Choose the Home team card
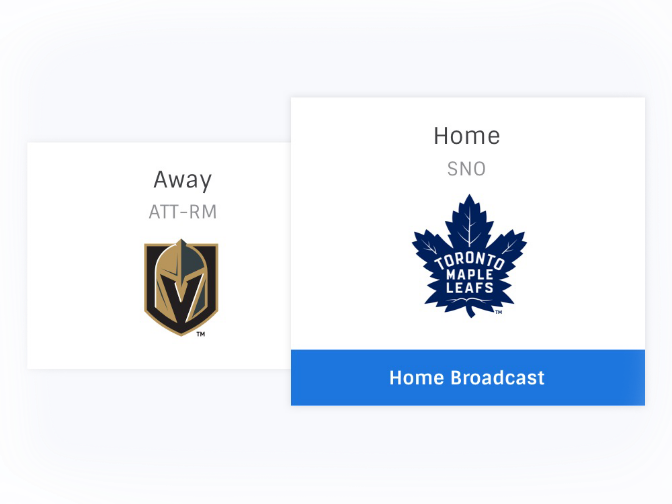This screenshot has width=672, height=504. pyautogui.click(x=468, y=251)
